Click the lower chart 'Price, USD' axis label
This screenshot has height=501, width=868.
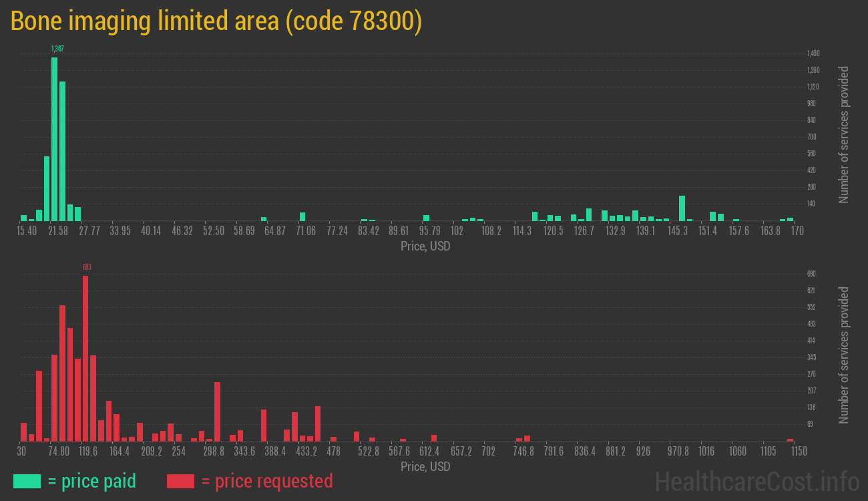pyautogui.click(x=425, y=467)
